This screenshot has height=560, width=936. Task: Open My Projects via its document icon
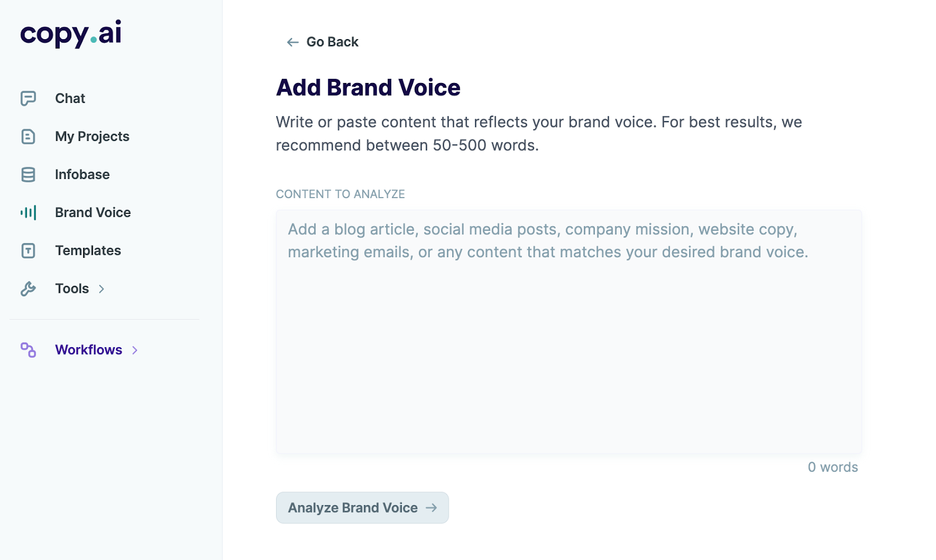click(x=29, y=136)
